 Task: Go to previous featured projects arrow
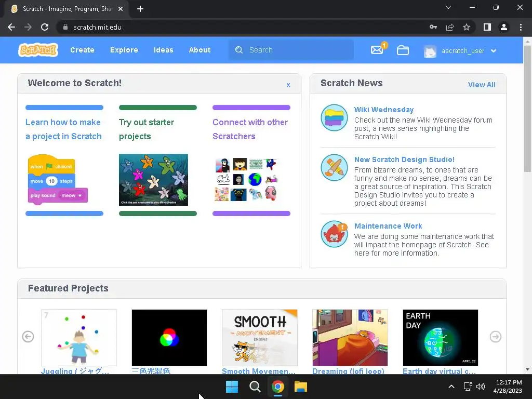pyautogui.click(x=28, y=337)
